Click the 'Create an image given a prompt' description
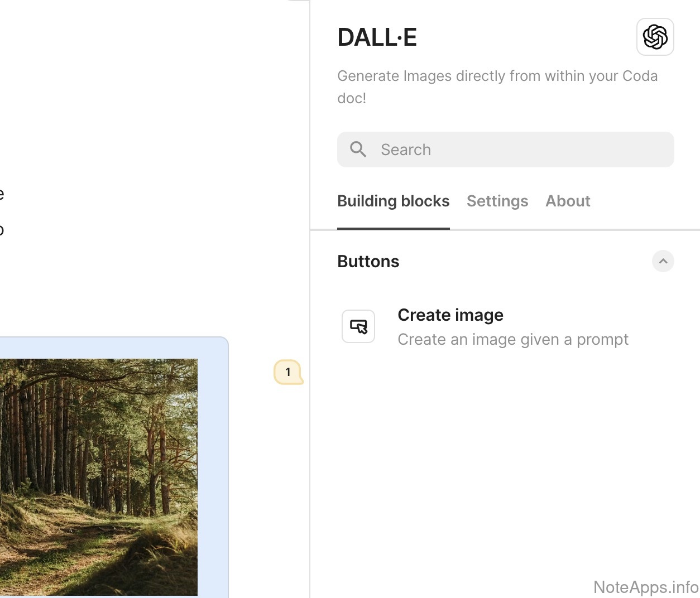Image resolution: width=700 pixels, height=598 pixels. 513,340
